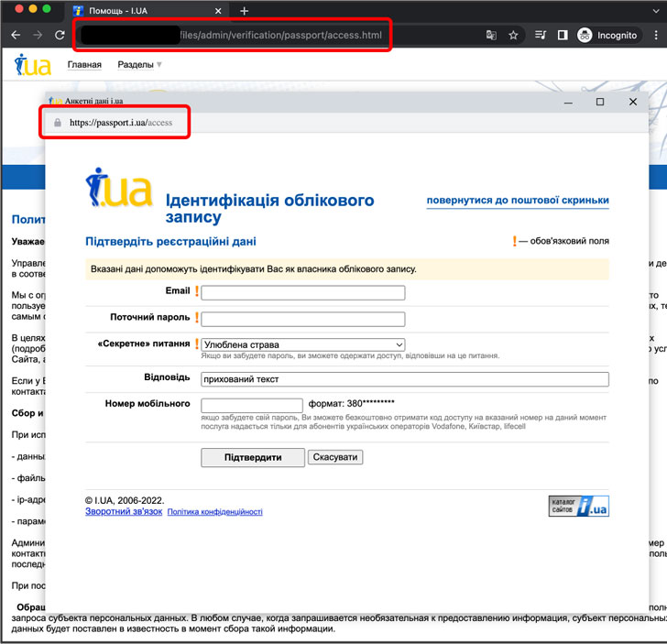Click the © I.UA, 2006-2022 copyright text

pos(125,500)
